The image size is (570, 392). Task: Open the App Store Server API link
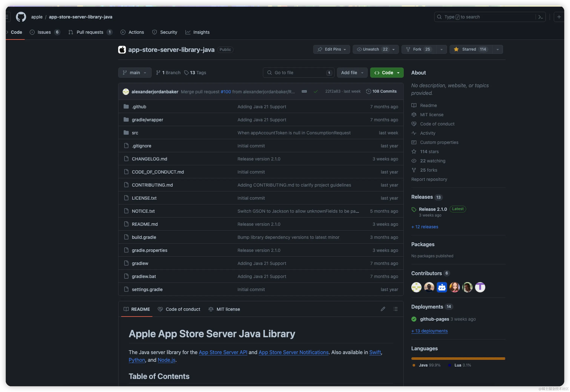(223, 352)
